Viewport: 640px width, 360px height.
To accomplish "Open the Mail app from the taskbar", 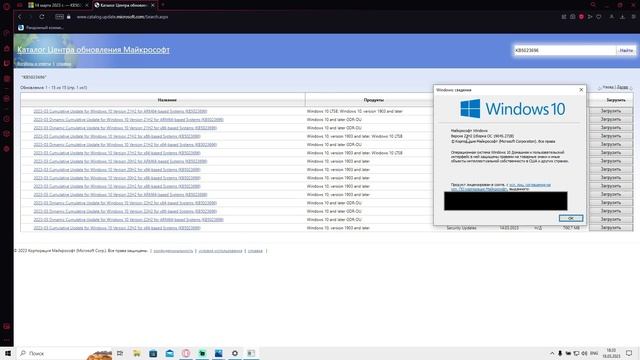I will [169, 353].
